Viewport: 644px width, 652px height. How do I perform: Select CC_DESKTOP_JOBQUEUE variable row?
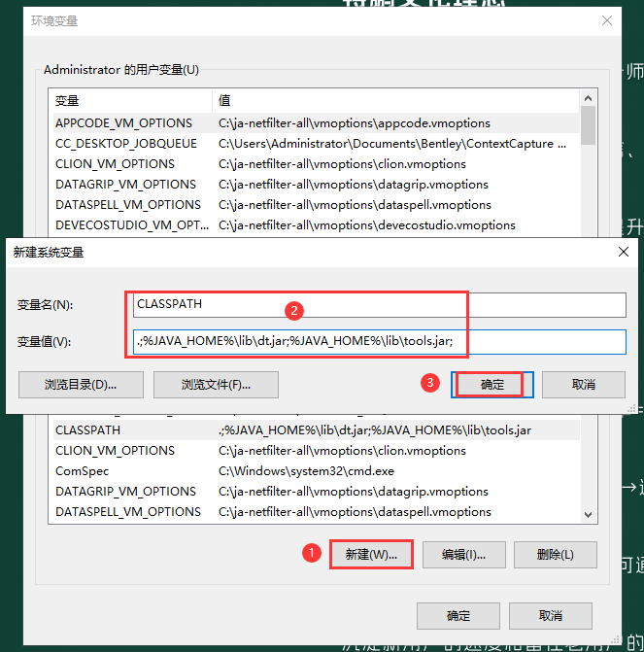[x=126, y=144]
